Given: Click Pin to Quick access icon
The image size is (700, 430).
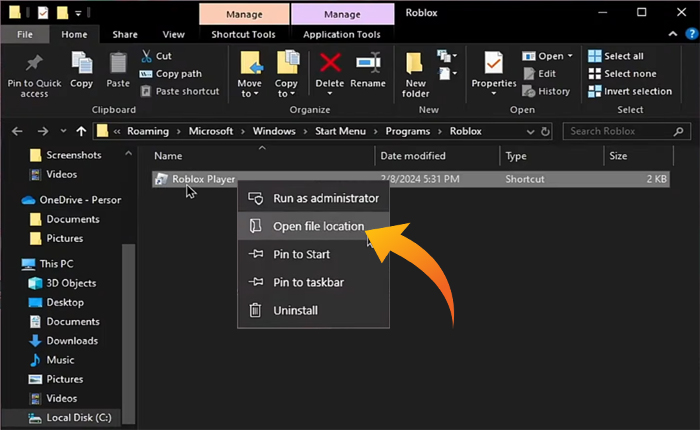Looking at the screenshot, I should click(x=34, y=63).
